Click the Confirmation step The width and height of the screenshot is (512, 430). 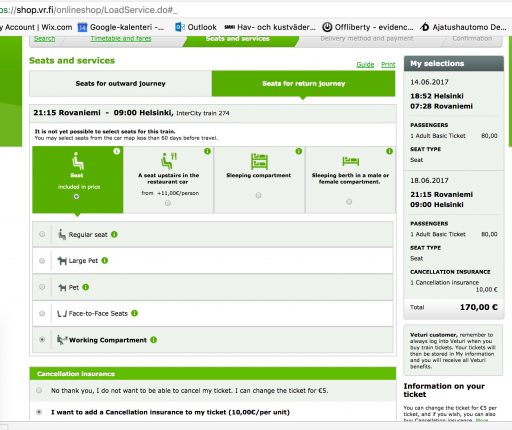[472, 39]
